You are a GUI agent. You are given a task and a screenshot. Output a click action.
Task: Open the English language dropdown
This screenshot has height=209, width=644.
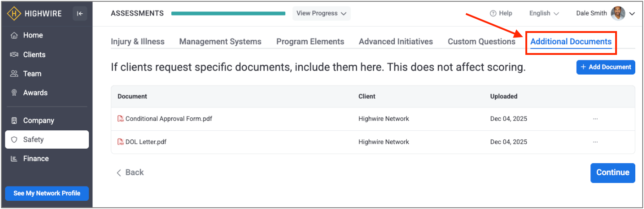coord(544,13)
